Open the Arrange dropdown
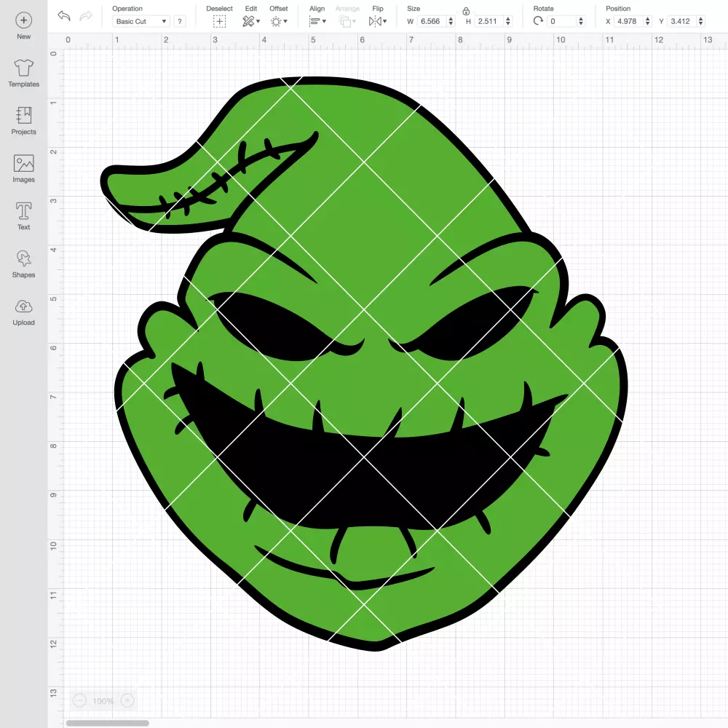728x728 pixels. point(347,21)
